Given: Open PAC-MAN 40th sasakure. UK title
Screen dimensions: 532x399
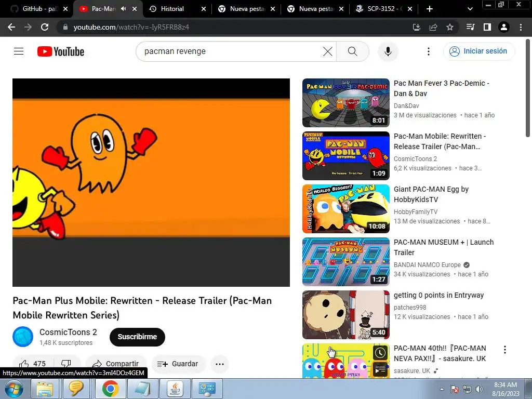Looking at the screenshot, I should (x=440, y=353).
